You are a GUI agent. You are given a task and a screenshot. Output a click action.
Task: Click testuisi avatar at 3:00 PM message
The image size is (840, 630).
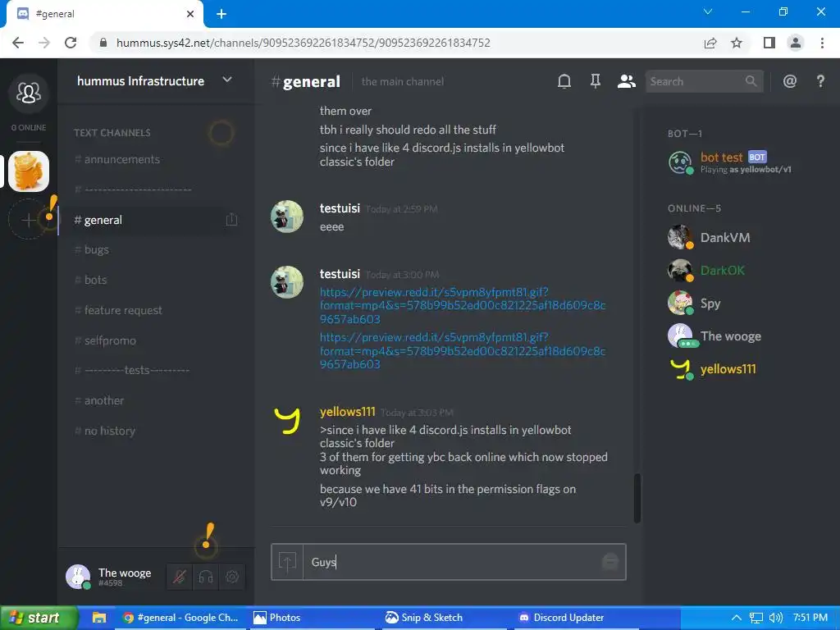[287, 282]
